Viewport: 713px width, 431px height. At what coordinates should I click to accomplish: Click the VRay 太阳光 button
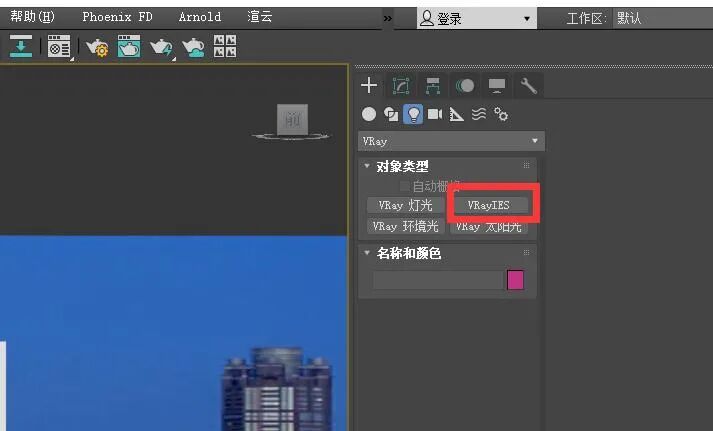pyautogui.click(x=489, y=226)
